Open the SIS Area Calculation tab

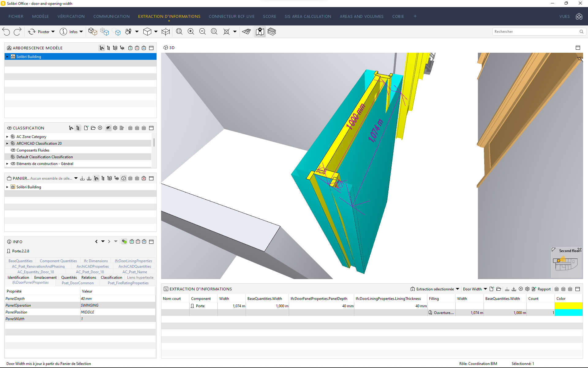pyautogui.click(x=308, y=16)
